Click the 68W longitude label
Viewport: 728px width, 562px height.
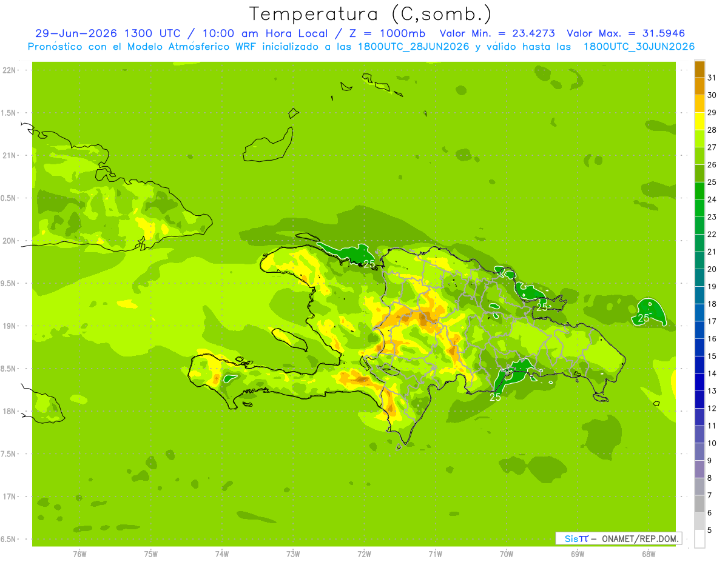pyautogui.click(x=649, y=554)
